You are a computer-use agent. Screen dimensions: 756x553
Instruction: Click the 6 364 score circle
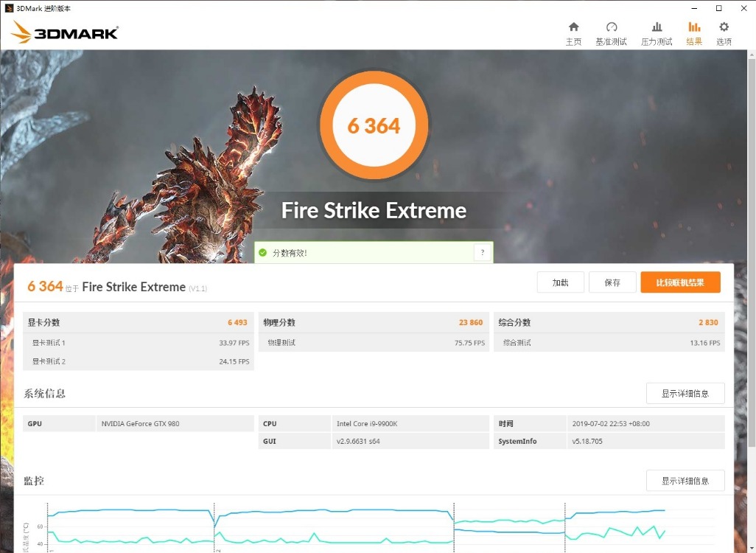[374, 125]
